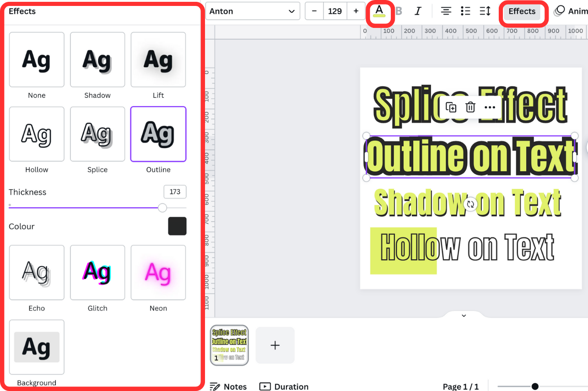
Task: Select the text alignment icon
Action: [x=446, y=11]
